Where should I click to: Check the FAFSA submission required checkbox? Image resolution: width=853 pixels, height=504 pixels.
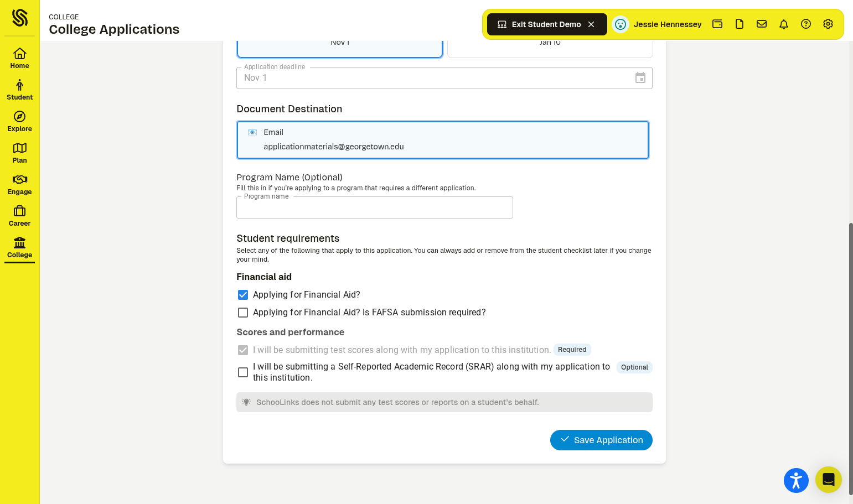pos(243,313)
